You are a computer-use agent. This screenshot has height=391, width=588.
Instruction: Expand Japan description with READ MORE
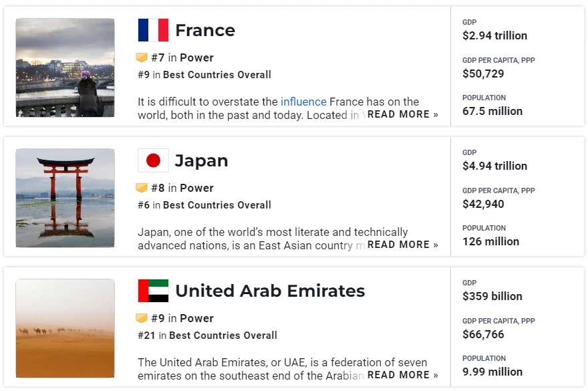pos(402,245)
